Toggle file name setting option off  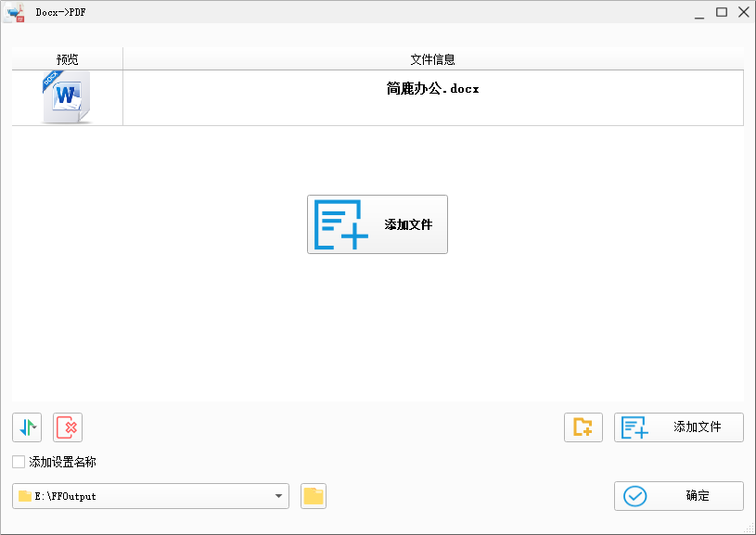[x=16, y=461]
